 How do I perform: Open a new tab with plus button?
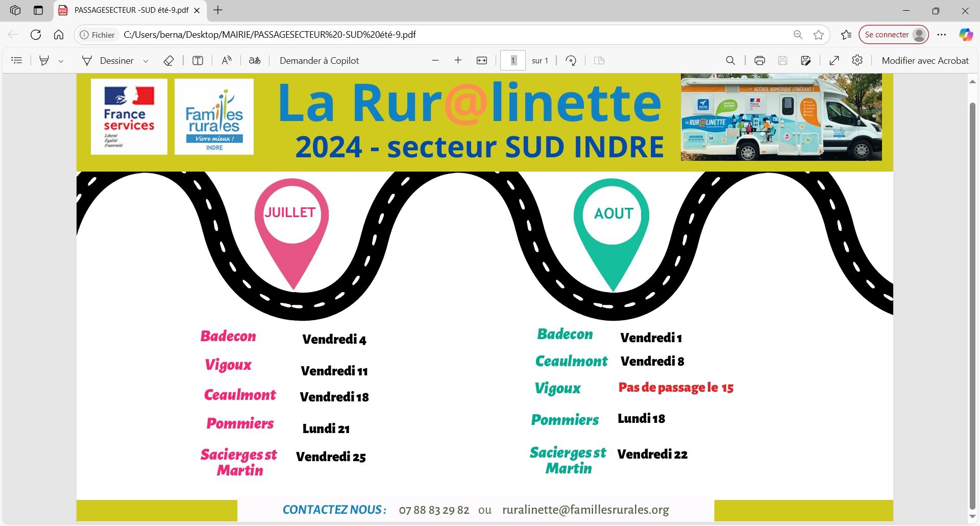click(x=218, y=10)
